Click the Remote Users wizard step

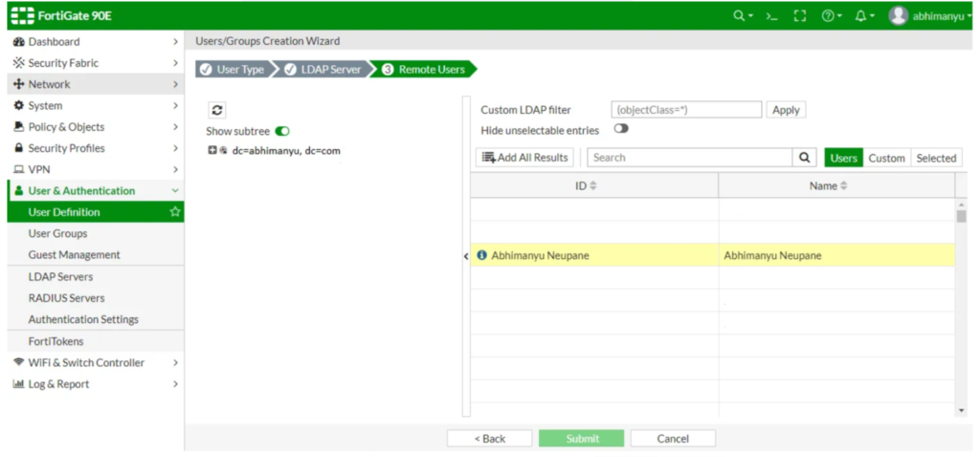(x=425, y=70)
